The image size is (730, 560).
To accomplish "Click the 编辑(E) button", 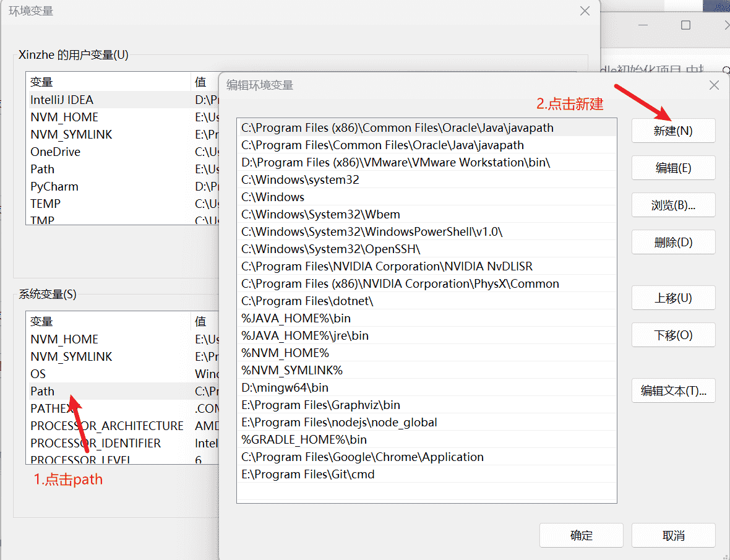I will (x=673, y=168).
